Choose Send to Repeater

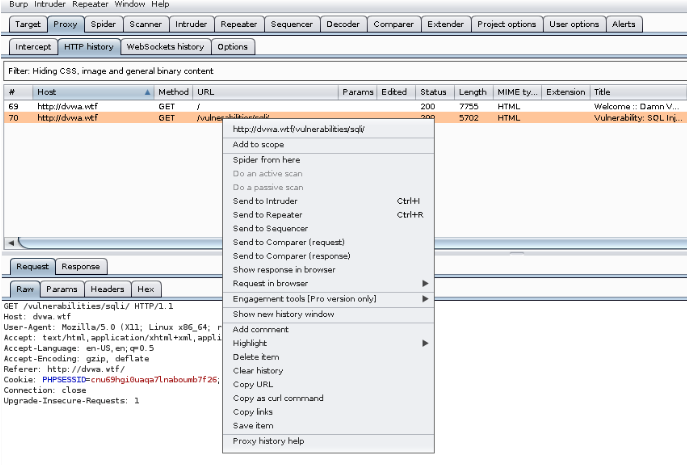point(329,215)
